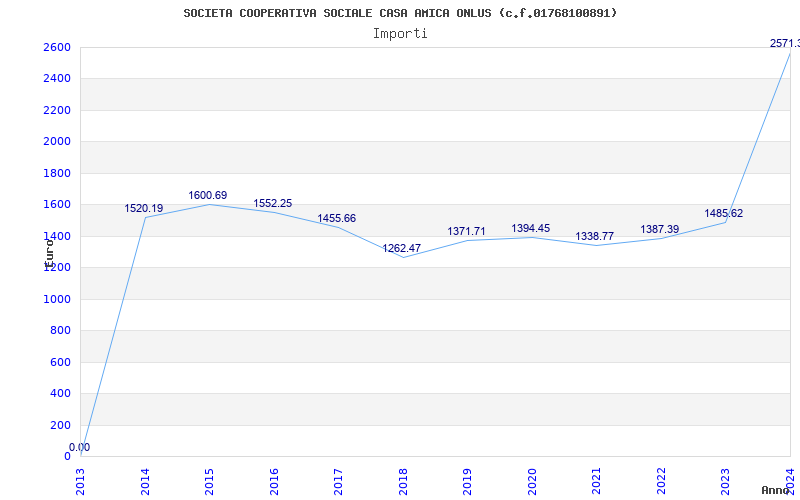
Task: Select the 1552.25 value label
Action: tap(273, 203)
